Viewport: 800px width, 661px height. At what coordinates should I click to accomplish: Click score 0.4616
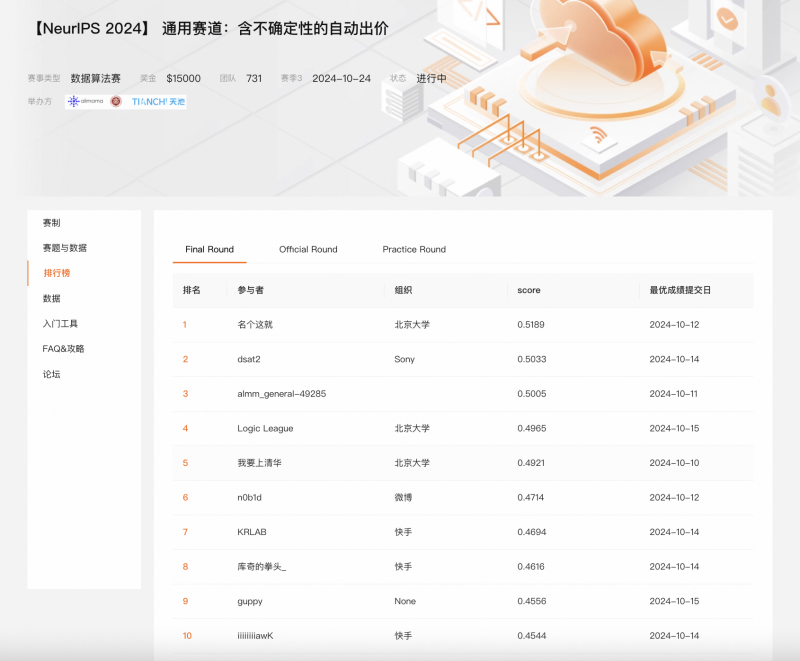[x=531, y=567]
